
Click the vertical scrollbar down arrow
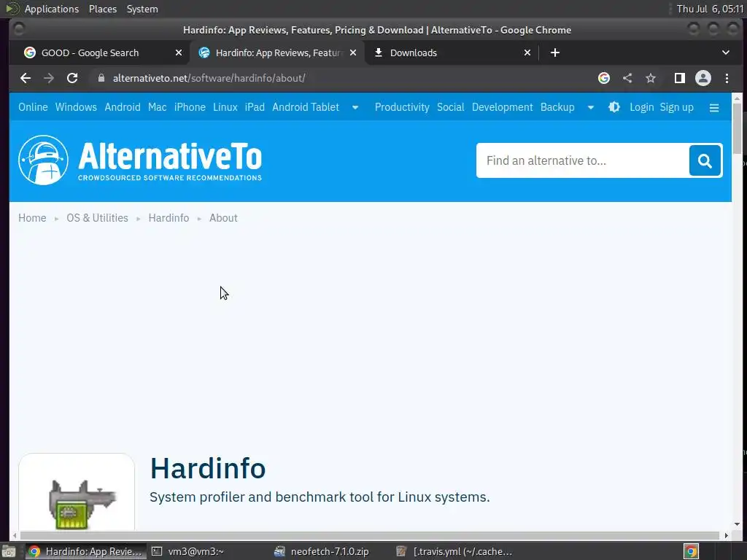click(737, 524)
